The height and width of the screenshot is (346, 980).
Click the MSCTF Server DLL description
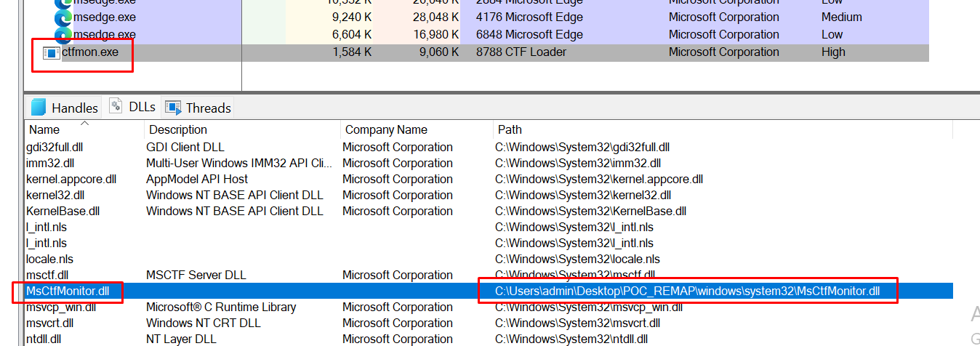(196, 275)
